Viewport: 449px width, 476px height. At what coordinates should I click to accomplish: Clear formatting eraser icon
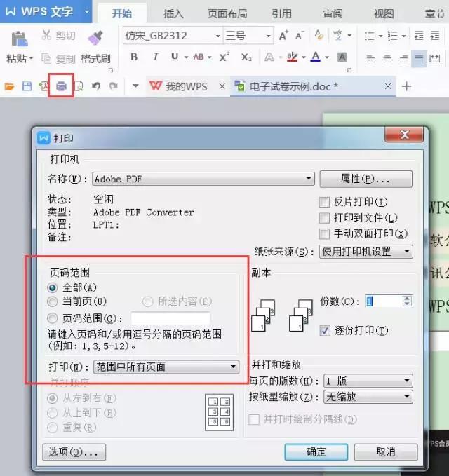pos(319,35)
